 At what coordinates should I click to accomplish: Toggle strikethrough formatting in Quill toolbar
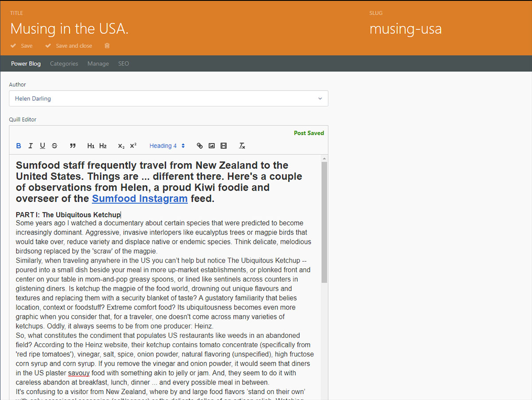point(55,146)
